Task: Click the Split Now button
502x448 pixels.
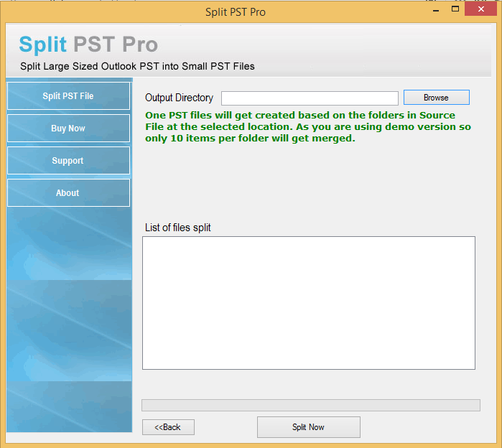Action: [x=308, y=427]
